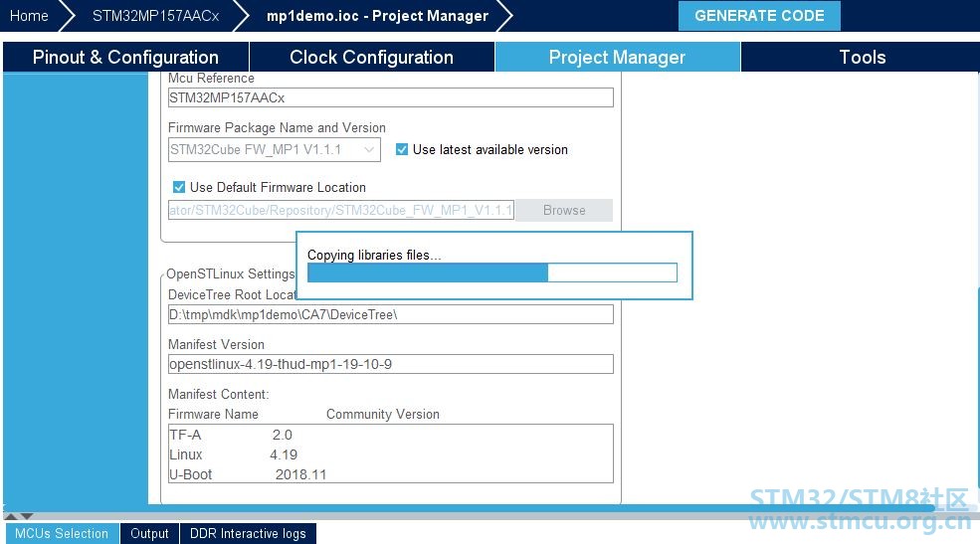Click the Community Version column header
This screenshot has height=544, width=980.
coord(382,414)
